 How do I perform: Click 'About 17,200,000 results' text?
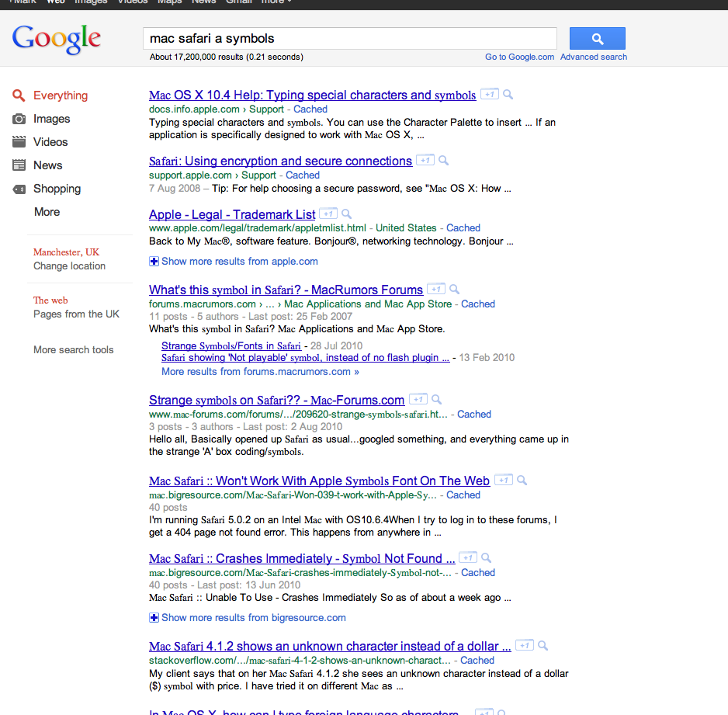[x=226, y=57]
